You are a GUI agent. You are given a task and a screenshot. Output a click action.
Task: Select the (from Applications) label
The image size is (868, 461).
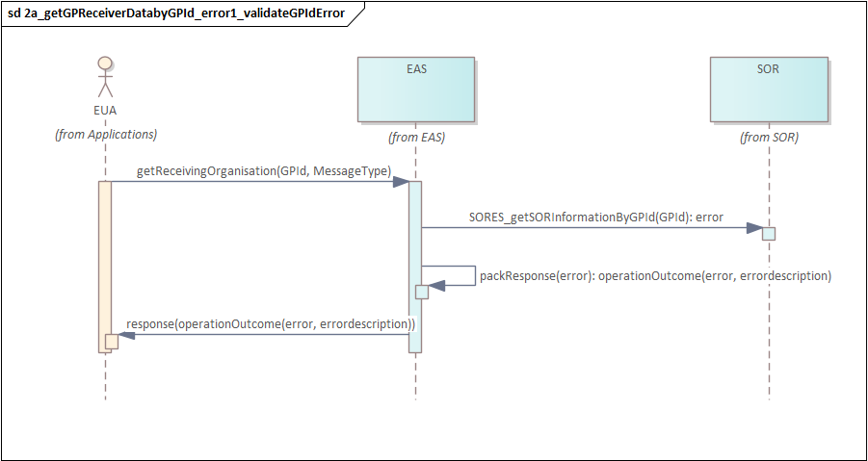click(x=106, y=135)
